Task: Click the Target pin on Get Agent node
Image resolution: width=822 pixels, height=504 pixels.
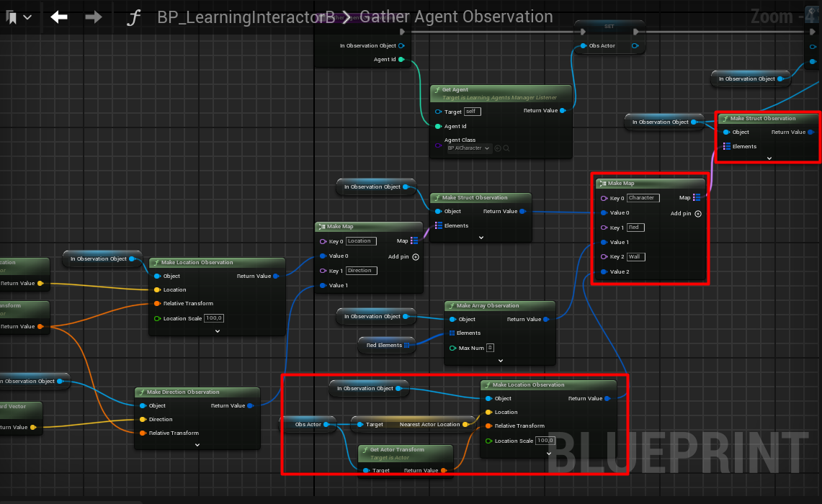Action: click(x=438, y=112)
